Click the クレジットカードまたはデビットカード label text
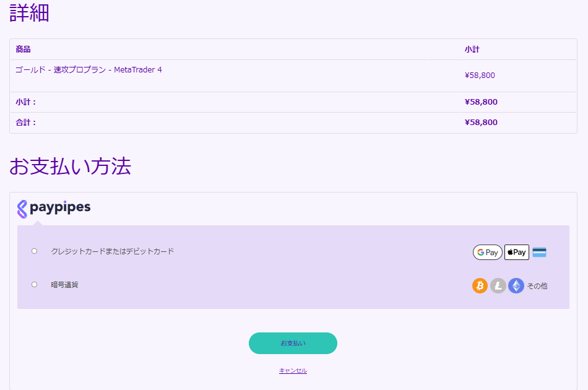 click(112, 251)
